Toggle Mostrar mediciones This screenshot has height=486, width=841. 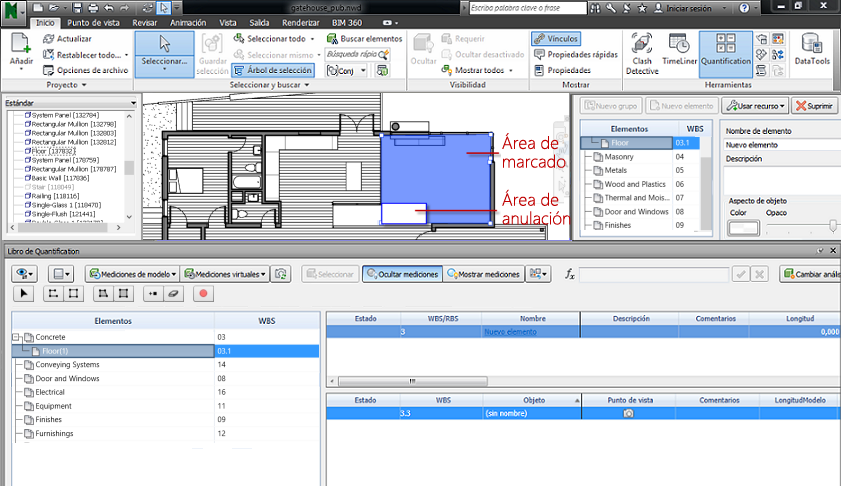click(483, 274)
